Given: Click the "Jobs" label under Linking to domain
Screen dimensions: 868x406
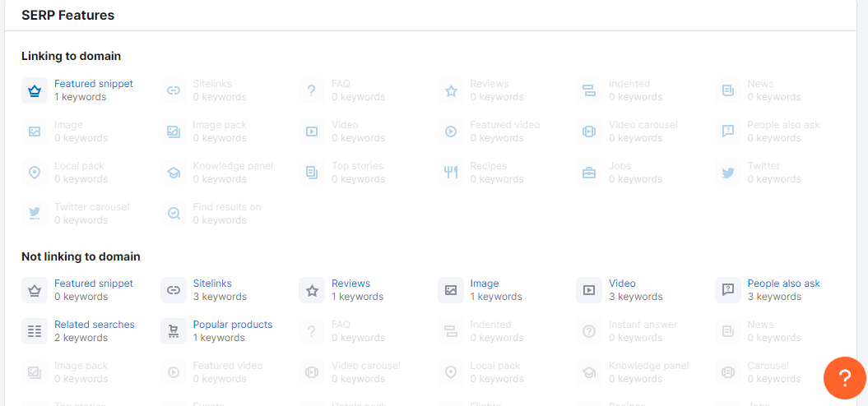Looking at the screenshot, I should pyautogui.click(x=620, y=166).
